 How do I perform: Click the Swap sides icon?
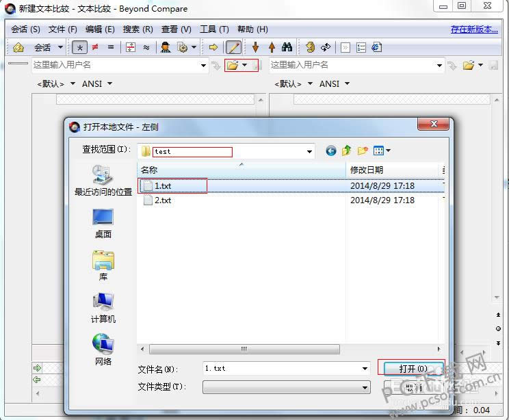(325, 48)
